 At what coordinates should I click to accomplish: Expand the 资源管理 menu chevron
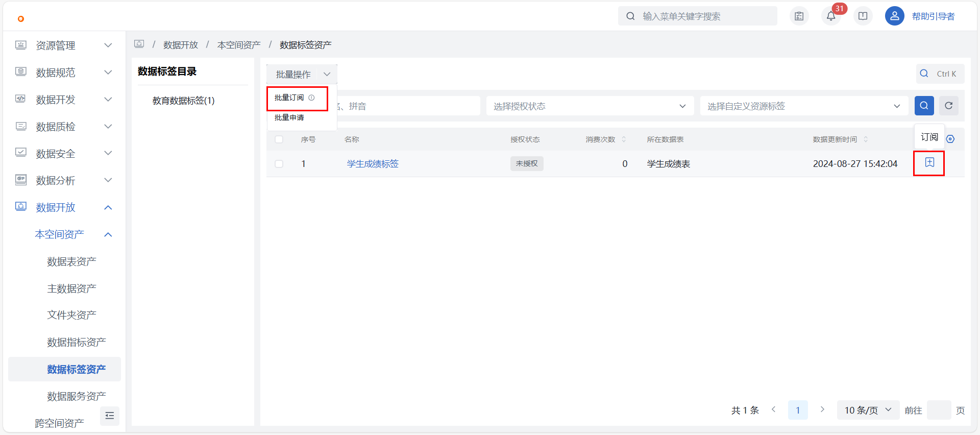tap(108, 45)
